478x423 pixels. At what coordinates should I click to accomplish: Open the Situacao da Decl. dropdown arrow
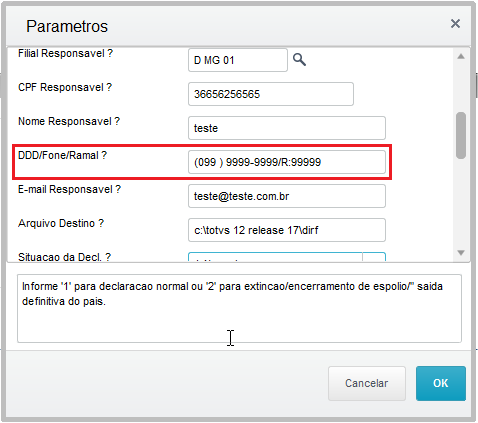(374, 257)
